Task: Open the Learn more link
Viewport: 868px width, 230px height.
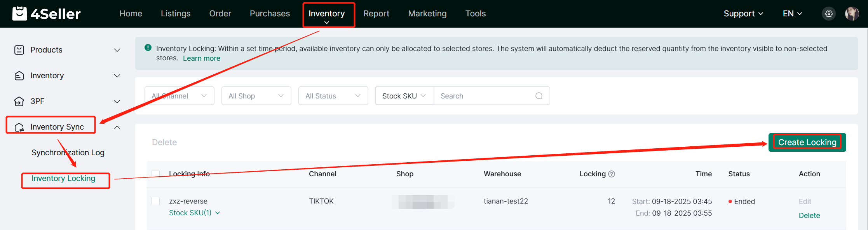Action: (x=201, y=58)
